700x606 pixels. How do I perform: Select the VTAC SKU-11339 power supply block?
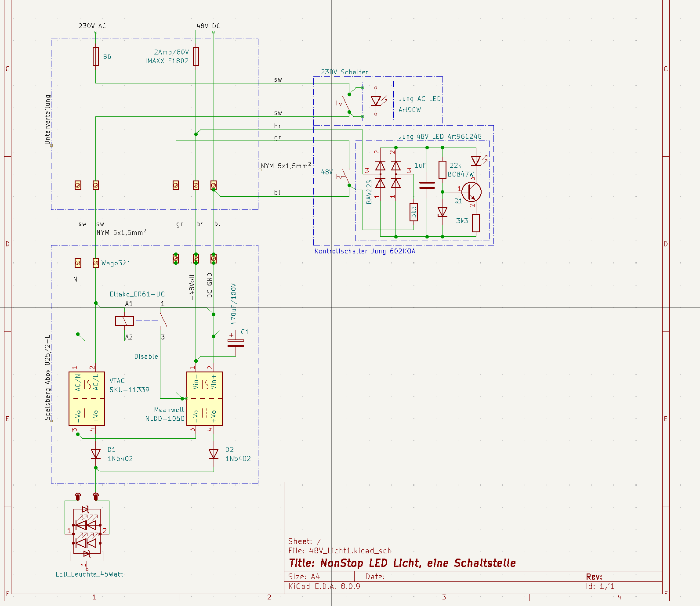pyautogui.click(x=87, y=398)
